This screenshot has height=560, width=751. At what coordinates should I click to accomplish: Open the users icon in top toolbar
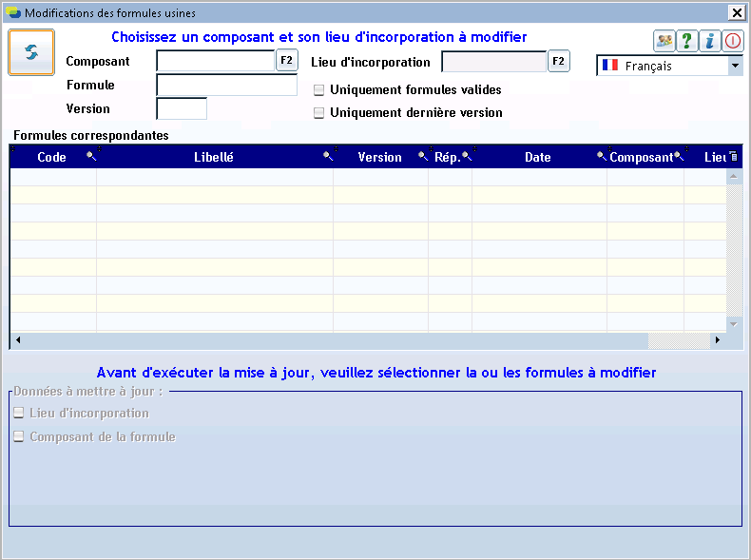pos(664,41)
